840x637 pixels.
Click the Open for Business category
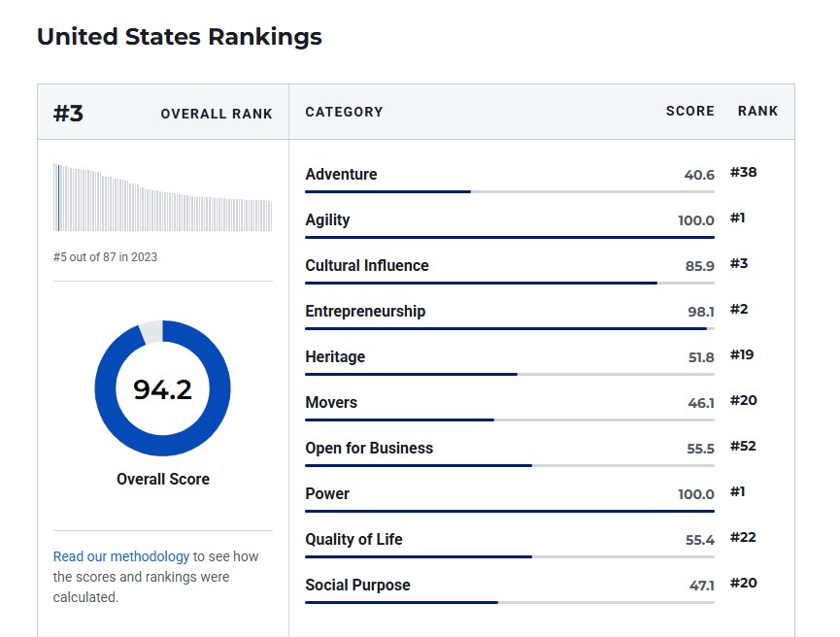click(x=369, y=449)
